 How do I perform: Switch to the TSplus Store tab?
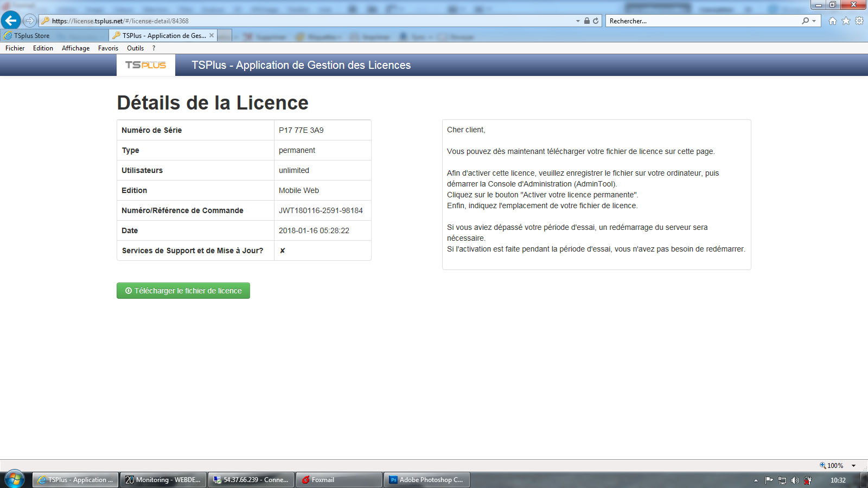(x=31, y=36)
